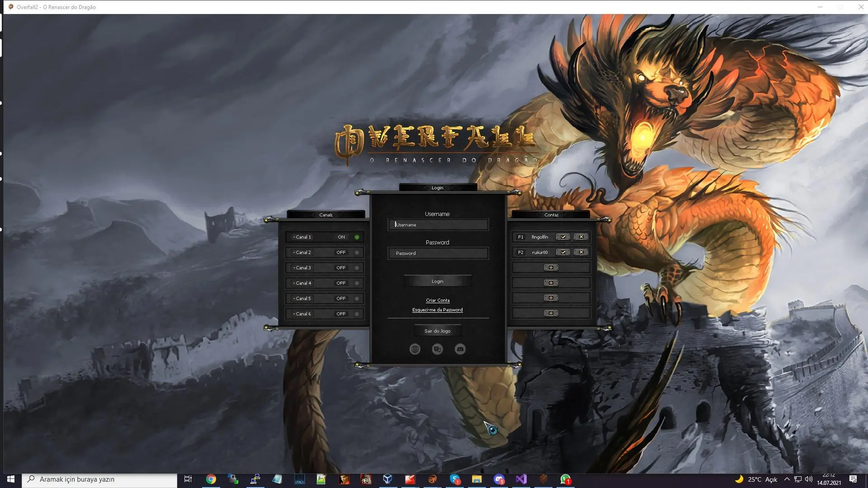The width and height of the screenshot is (868, 488).
Task: Add account in third Contas slot
Action: click(x=551, y=267)
